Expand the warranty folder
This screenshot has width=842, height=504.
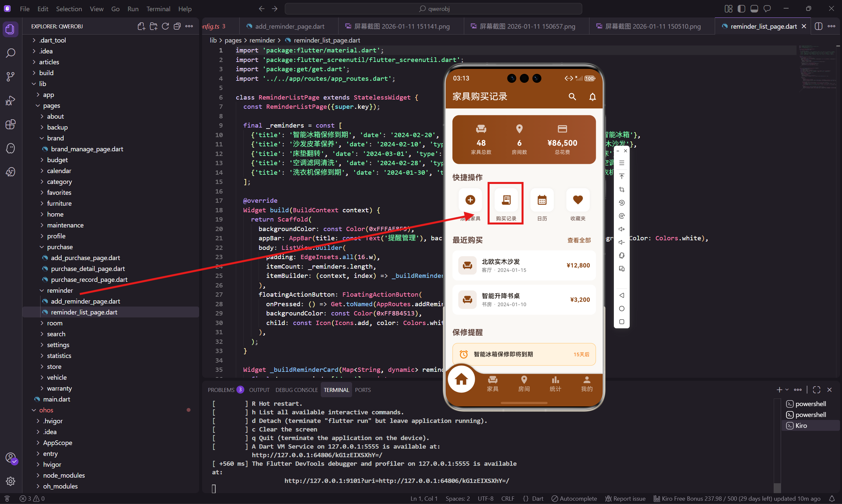[x=59, y=388]
